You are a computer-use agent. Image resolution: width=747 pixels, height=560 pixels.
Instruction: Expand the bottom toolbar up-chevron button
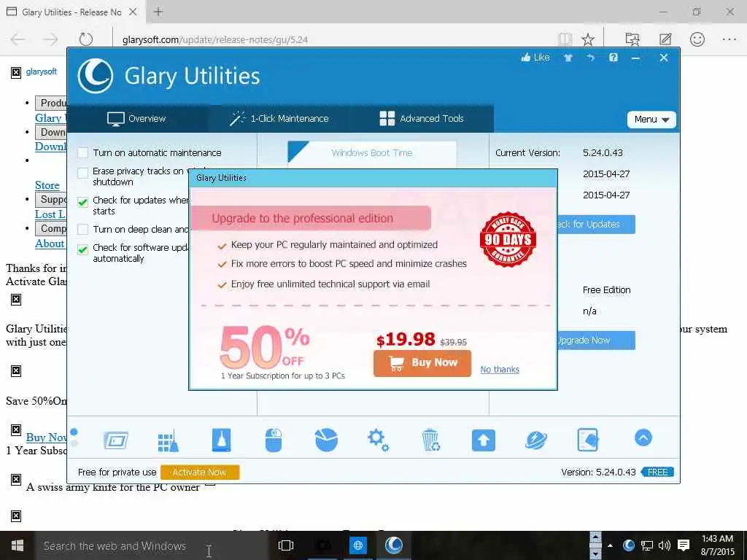pos(643,437)
